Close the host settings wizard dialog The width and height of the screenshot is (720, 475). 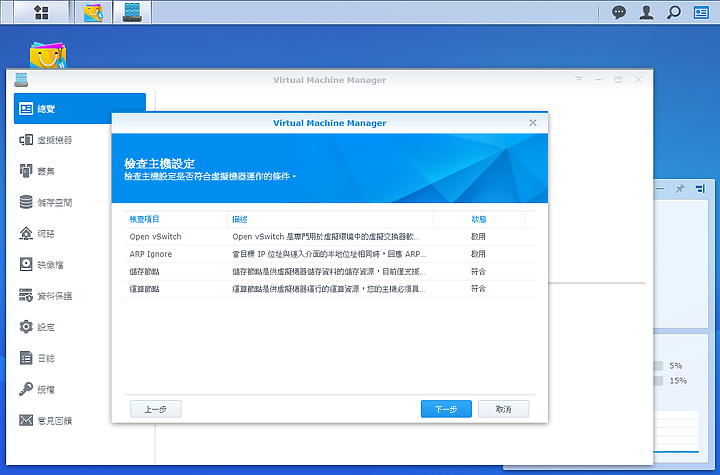pyautogui.click(x=533, y=123)
